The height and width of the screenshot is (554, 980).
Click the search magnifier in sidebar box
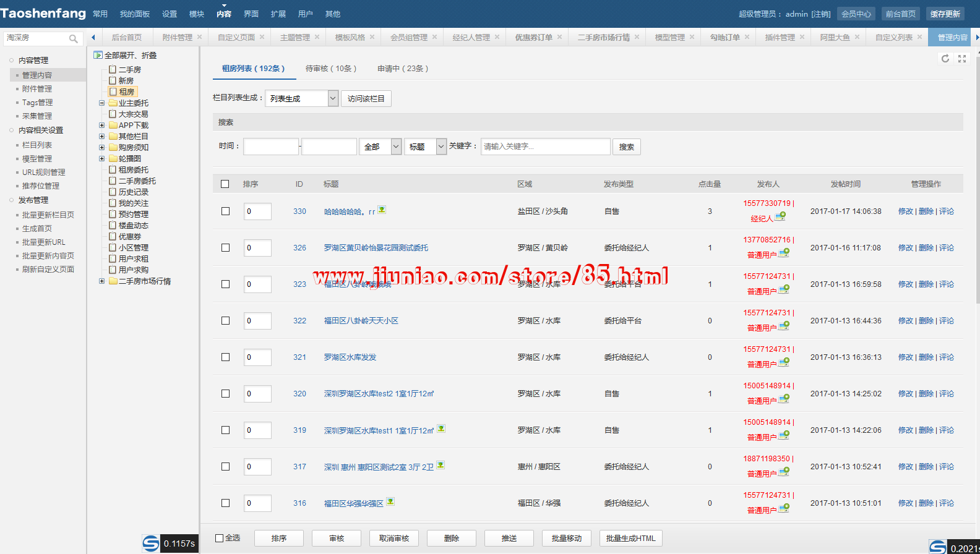tap(73, 38)
